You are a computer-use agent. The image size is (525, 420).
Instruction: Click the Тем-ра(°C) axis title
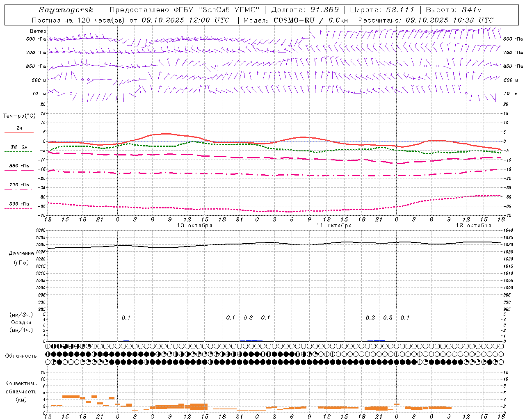click(x=19, y=116)
